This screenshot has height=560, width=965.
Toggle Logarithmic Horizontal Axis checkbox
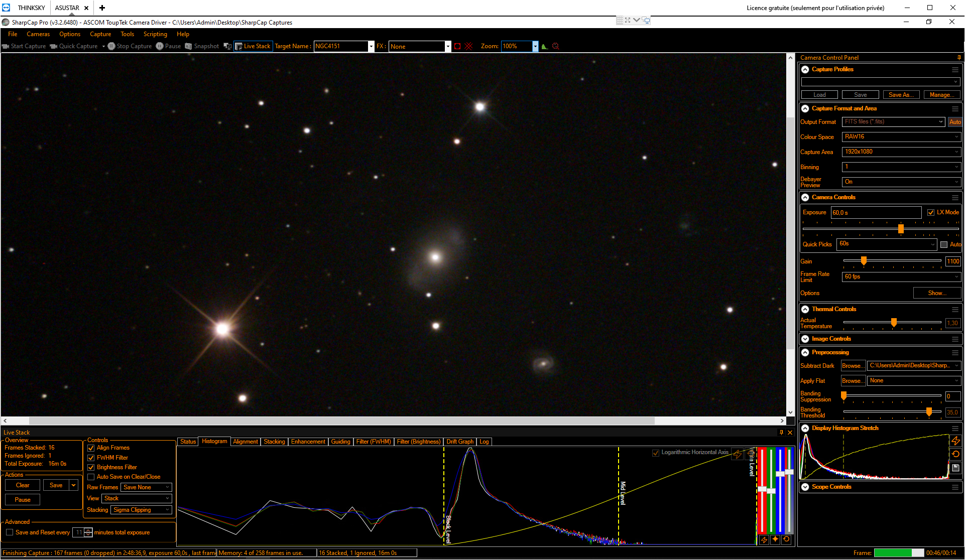click(655, 453)
